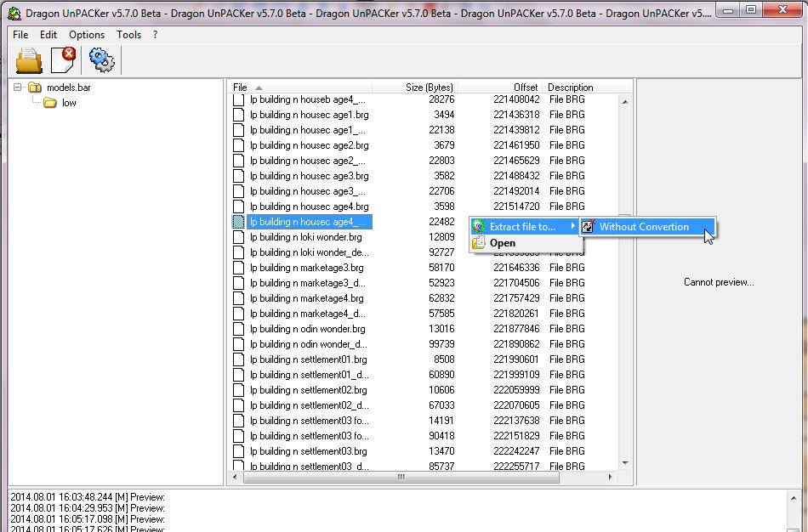Click horizontal scrollbar right arrow in file list

click(x=610, y=477)
